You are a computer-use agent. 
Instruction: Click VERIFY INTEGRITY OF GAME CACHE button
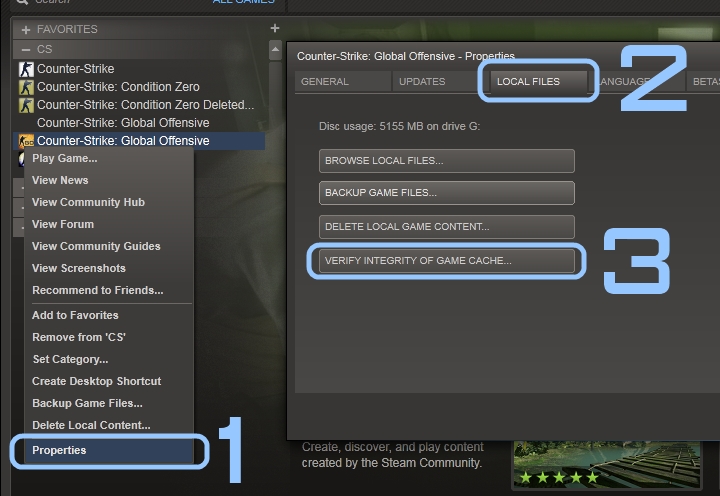447,261
